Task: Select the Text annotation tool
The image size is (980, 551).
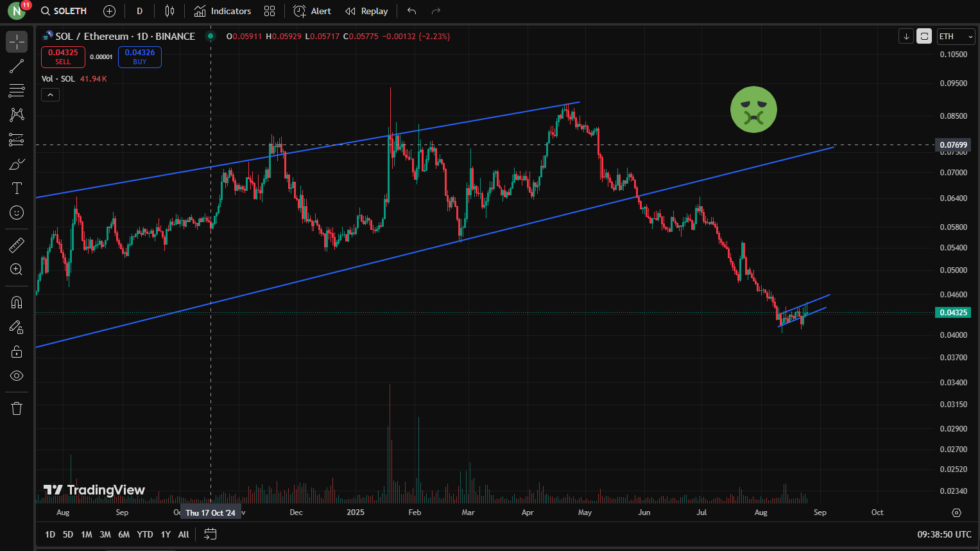Action: tap(17, 188)
